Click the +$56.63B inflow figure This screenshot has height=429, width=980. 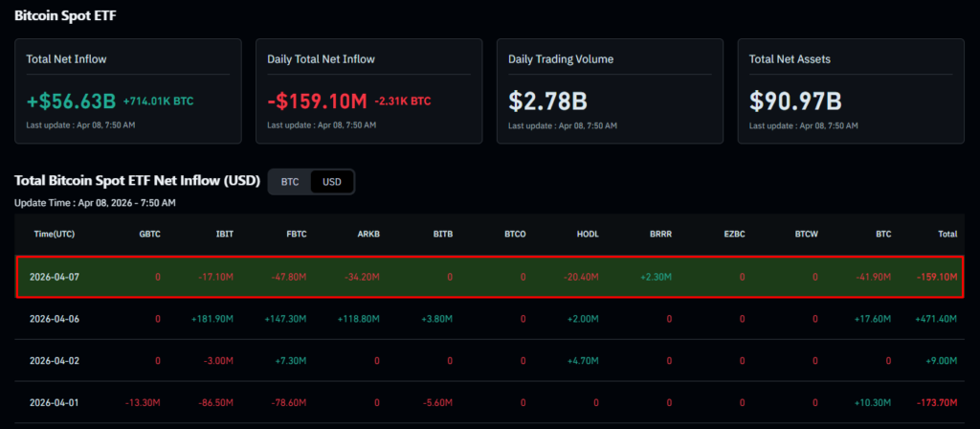(x=71, y=102)
